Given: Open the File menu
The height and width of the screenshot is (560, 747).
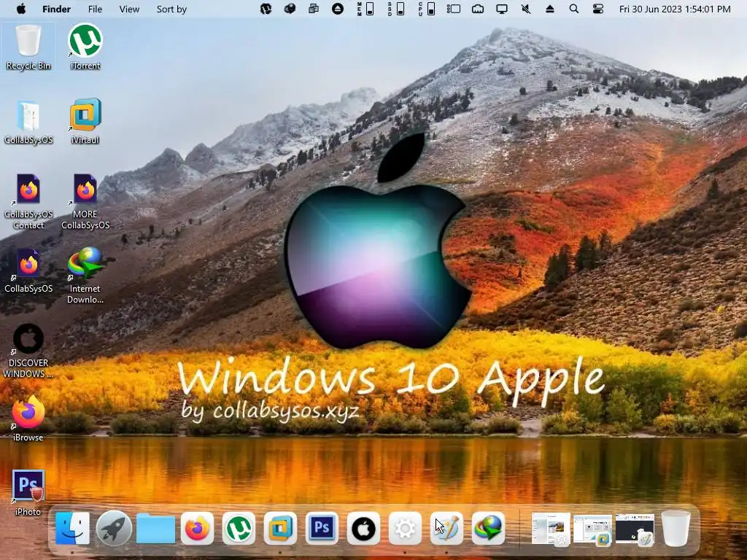Looking at the screenshot, I should (x=95, y=9).
